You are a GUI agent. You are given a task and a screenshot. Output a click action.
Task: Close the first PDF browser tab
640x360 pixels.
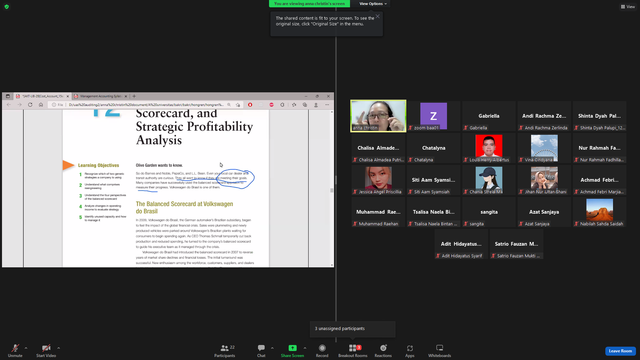coord(68,96)
